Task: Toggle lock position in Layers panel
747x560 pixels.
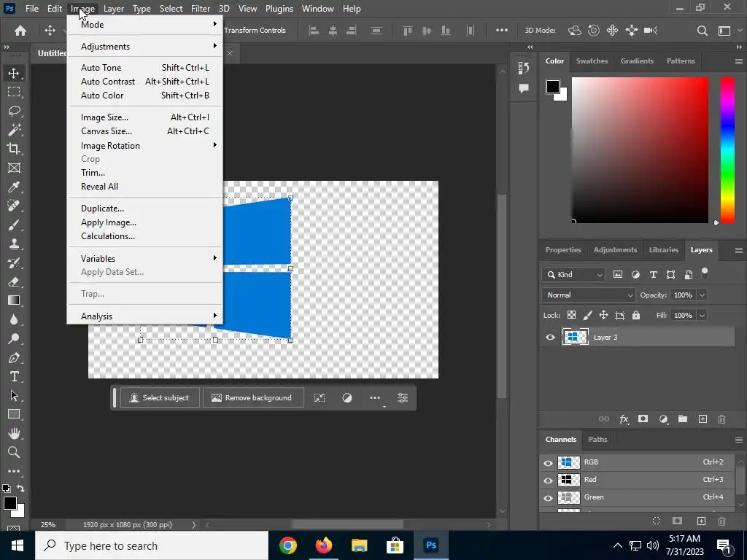Action: pyautogui.click(x=603, y=315)
